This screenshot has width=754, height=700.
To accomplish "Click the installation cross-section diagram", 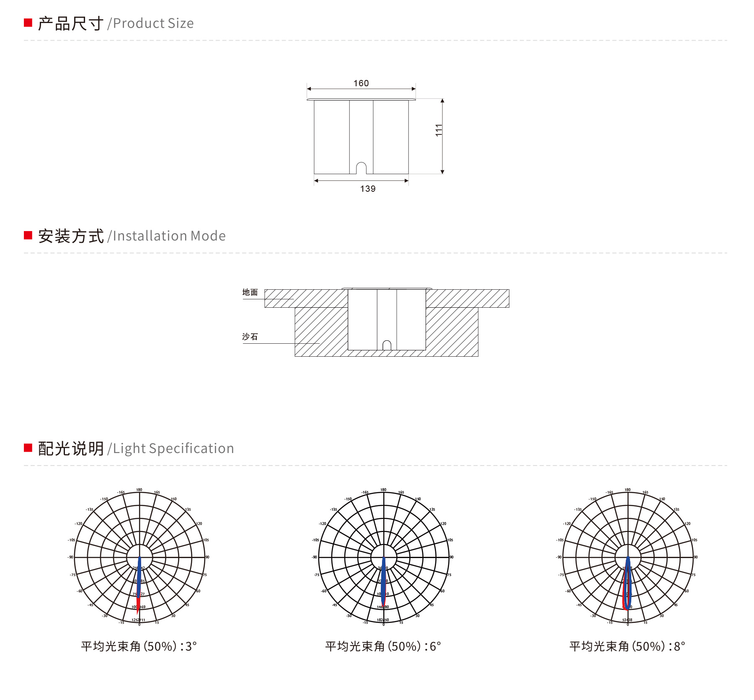I will click(x=376, y=322).
